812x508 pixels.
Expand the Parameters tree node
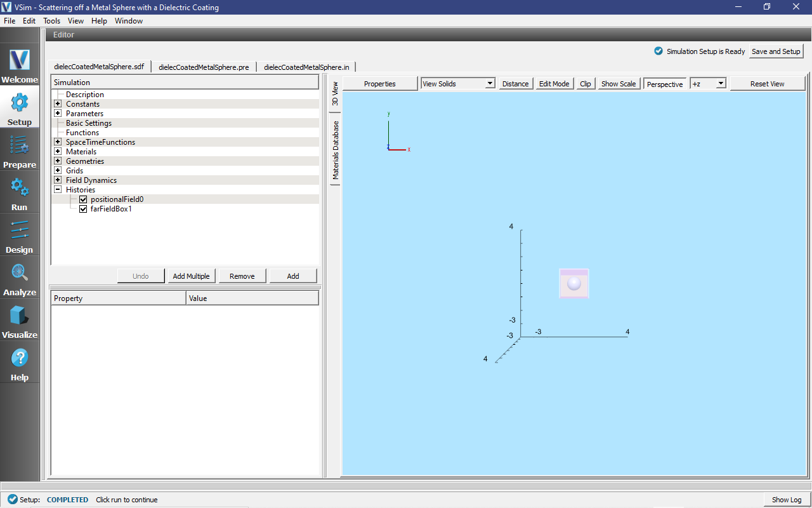click(58, 114)
